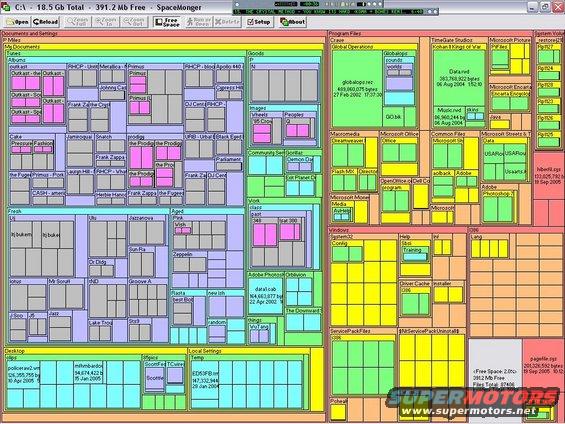Screen dimensions: 565x424
Task: Click the Parliament album folder label
Action: [228, 159]
